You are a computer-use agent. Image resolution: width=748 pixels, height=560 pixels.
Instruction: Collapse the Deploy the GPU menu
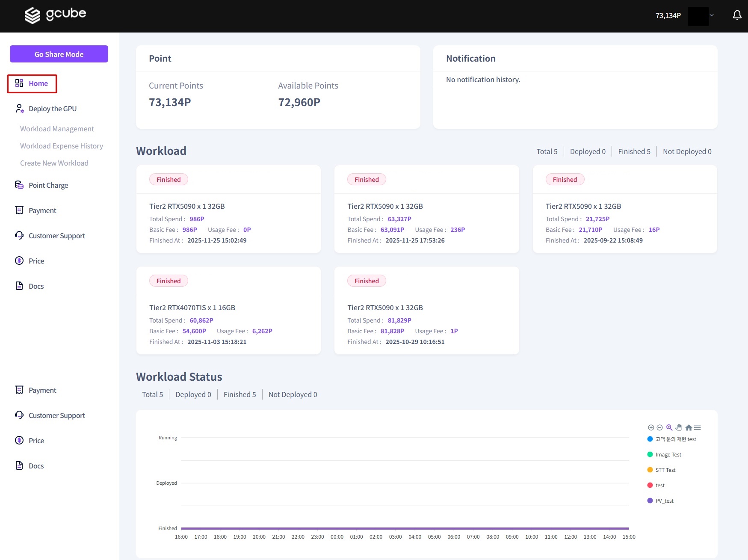[x=52, y=109]
